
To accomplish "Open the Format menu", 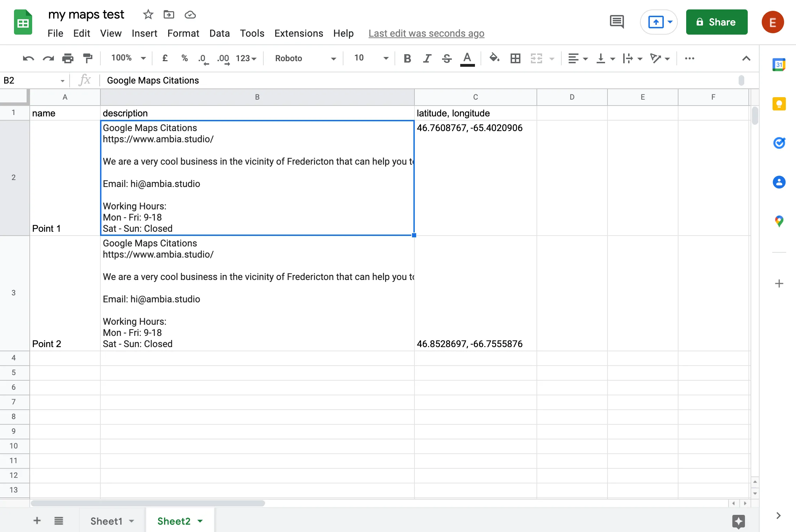I will (x=182, y=33).
